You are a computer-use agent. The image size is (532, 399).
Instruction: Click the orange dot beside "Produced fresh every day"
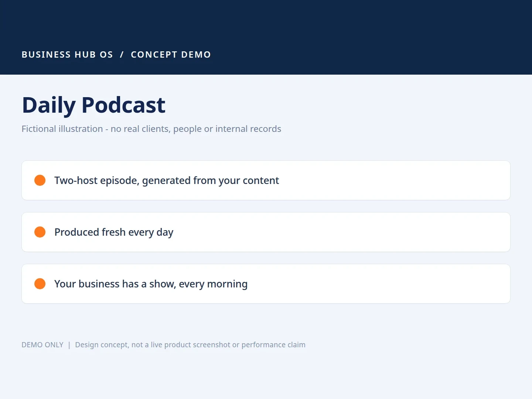coord(40,232)
